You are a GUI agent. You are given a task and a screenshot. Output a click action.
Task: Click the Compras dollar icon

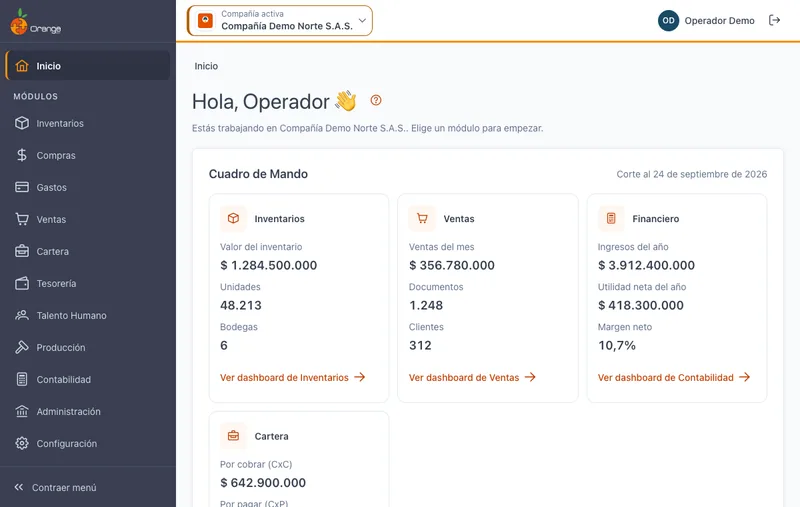22,155
